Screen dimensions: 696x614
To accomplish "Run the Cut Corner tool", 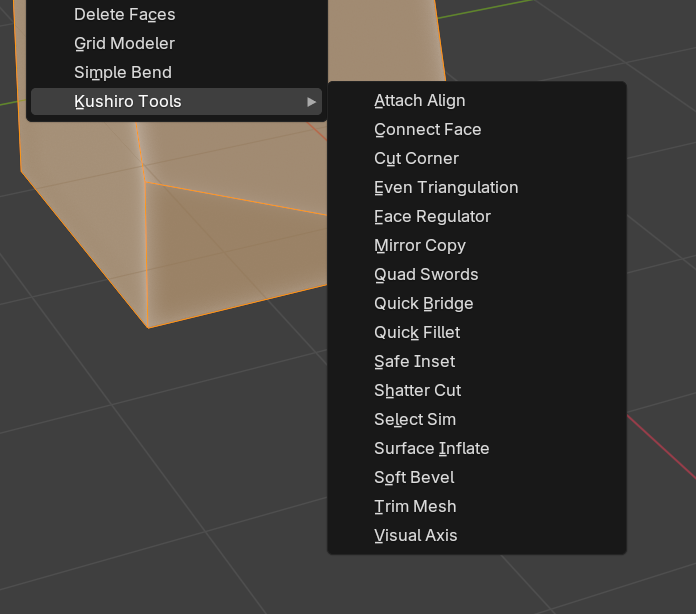I will 477,158.
